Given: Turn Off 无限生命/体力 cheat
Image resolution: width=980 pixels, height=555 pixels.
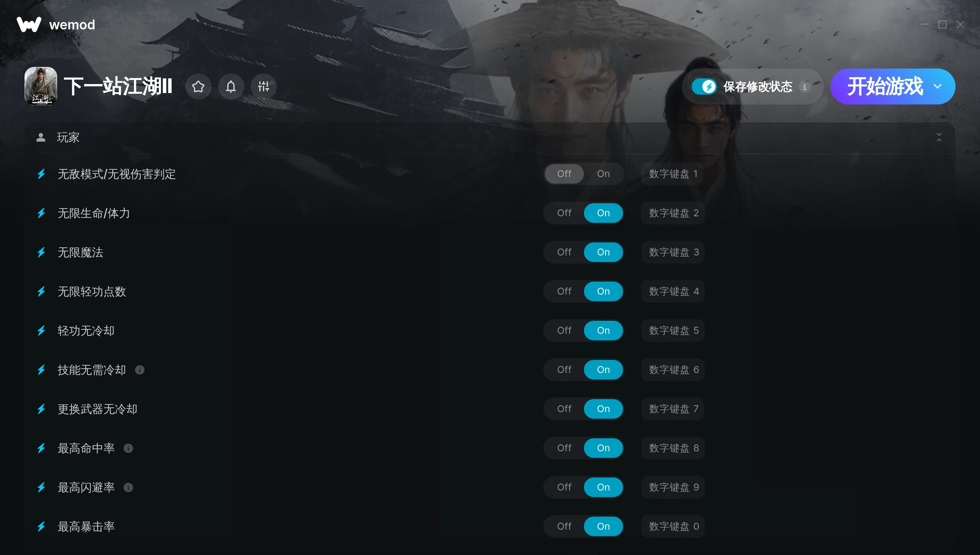Looking at the screenshot, I should [564, 213].
